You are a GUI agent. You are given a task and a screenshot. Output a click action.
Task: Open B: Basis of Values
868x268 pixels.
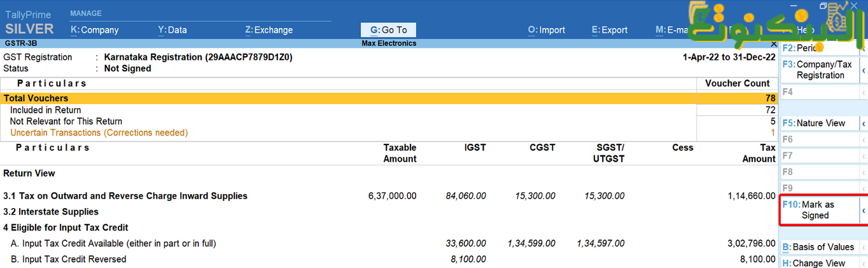820,247
